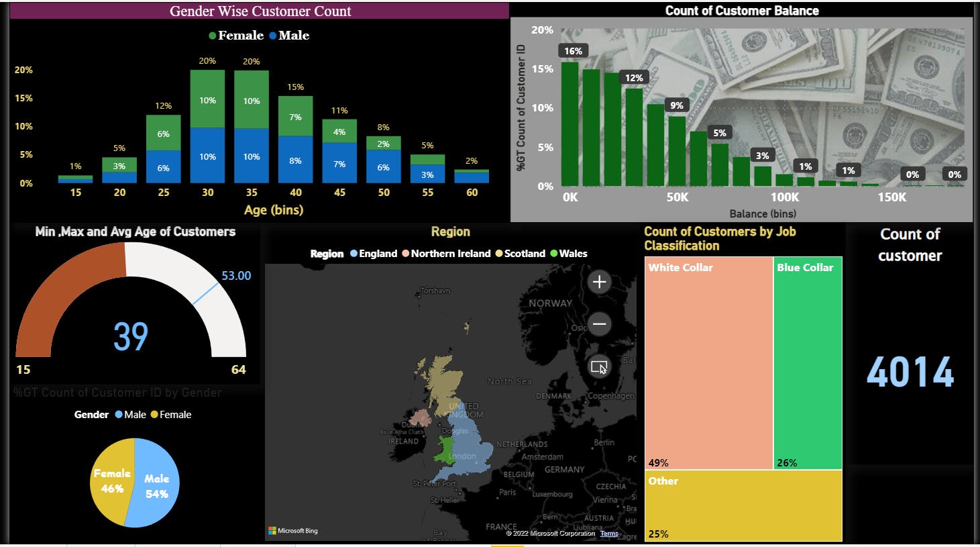The height and width of the screenshot is (547, 980).
Task: Select the Female slice of the pie chart
Action: point(113,480)
